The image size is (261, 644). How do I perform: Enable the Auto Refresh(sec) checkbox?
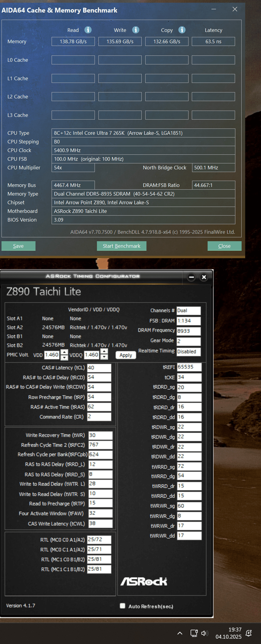[x=122, y=606]
